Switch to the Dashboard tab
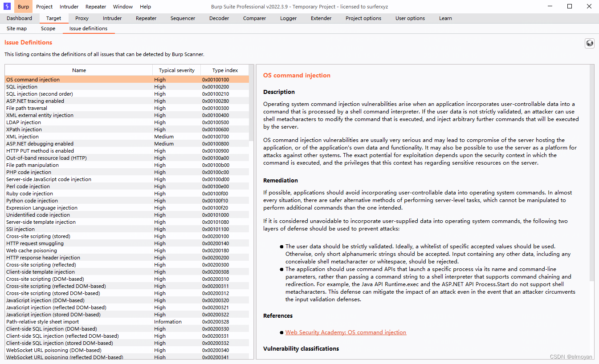Image resolution: width=599 pixels, height=364 pixels. (19, 18)
